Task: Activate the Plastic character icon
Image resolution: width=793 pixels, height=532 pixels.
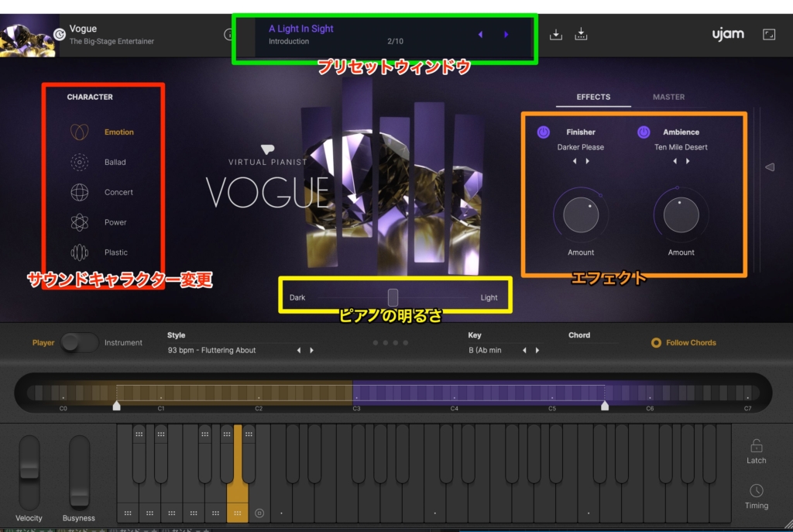Action: [78, 252]
